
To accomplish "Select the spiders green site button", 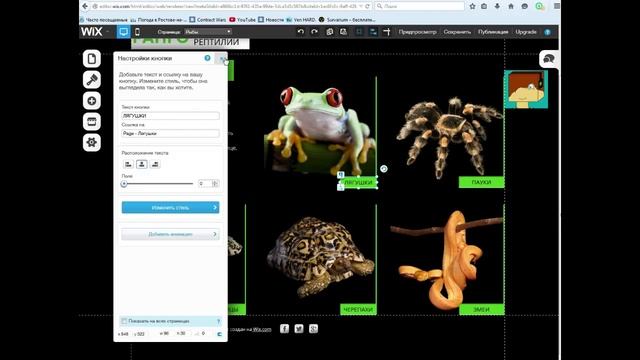I will click(x=482, y=182).
